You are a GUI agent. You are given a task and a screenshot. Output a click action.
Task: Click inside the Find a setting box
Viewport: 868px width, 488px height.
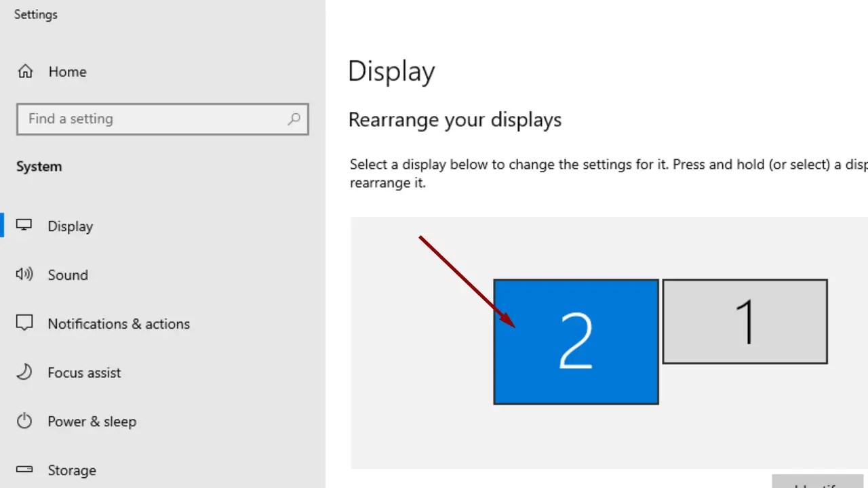(x=136, y=119)
